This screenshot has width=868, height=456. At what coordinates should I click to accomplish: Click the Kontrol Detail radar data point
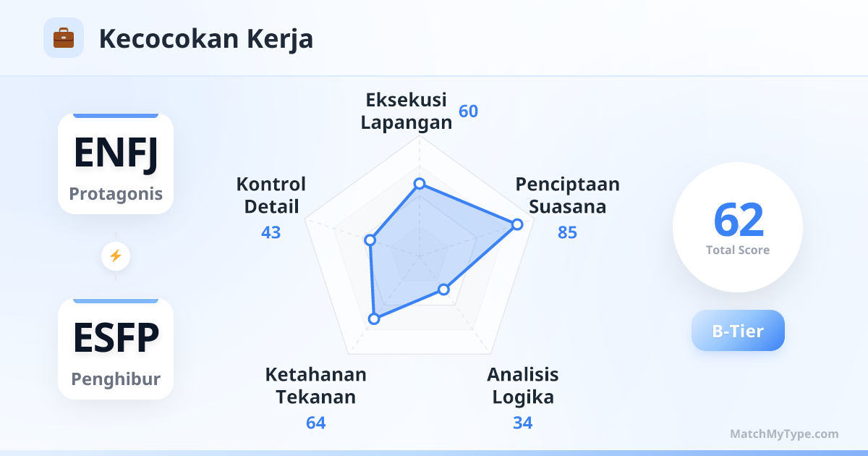pyautogui.click(x=370, y=240)
